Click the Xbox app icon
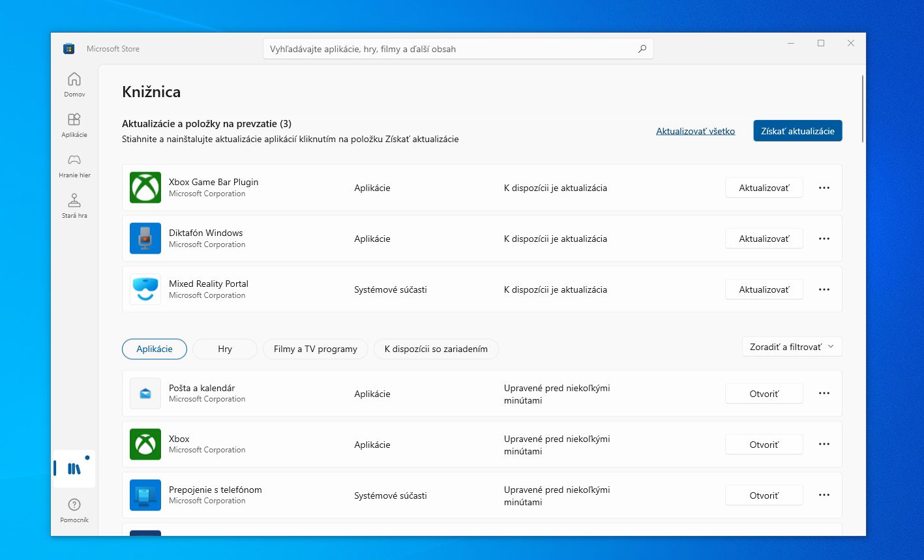The height and width of the screenshot is (560, 924). 145,445
